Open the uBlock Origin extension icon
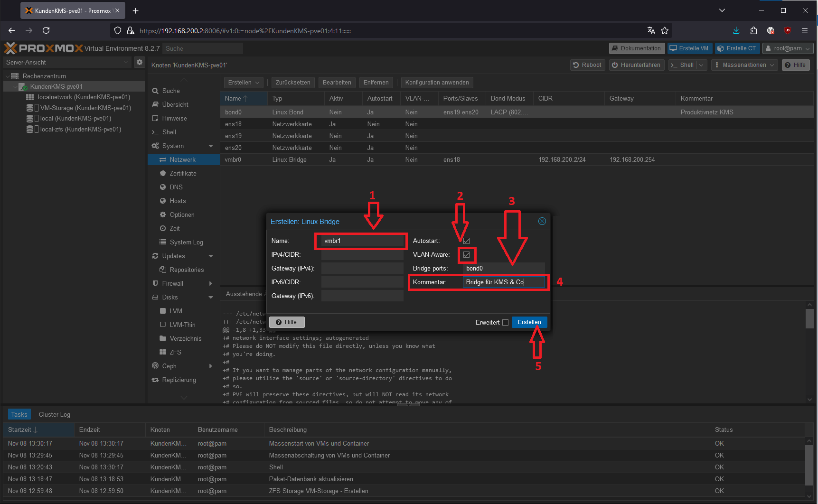This screenshot has width=818, height=504. point(788,30)
